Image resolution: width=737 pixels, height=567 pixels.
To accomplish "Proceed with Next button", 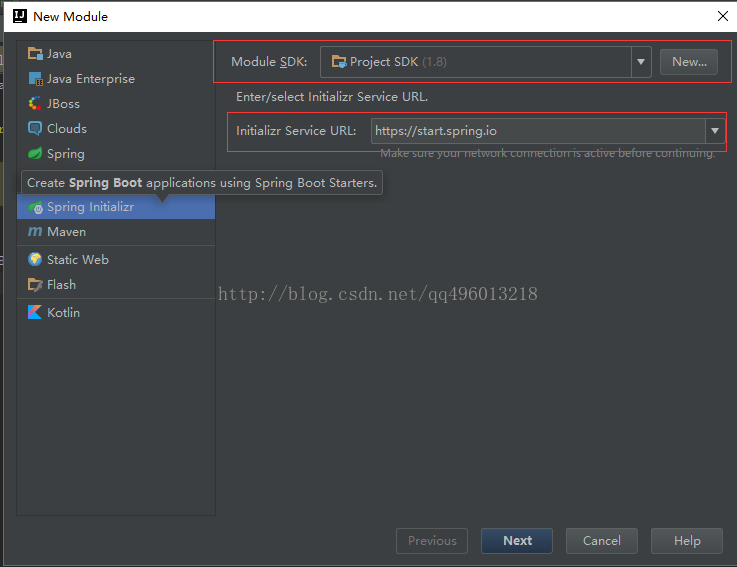I will [x=517, y=541].
